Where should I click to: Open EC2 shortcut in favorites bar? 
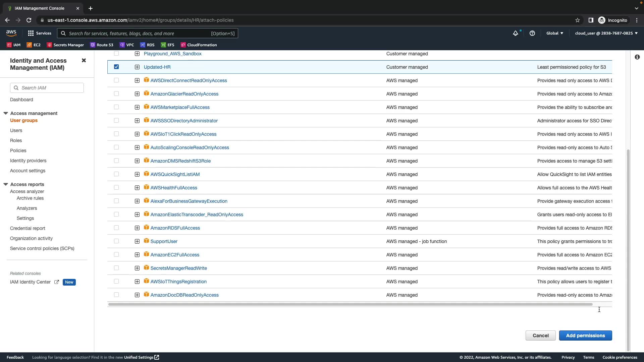(x=34, y=45)
